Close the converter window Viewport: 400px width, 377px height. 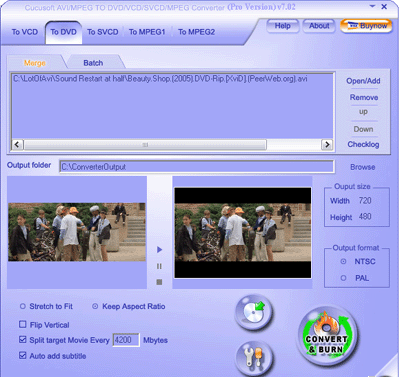[384, 6]
